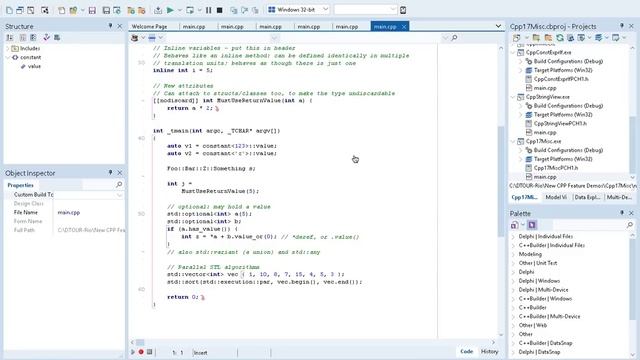The height and width of the screenshot is (360, 640).
Task: Open the Model View tab in Projects panel
Action: point(556,197)
